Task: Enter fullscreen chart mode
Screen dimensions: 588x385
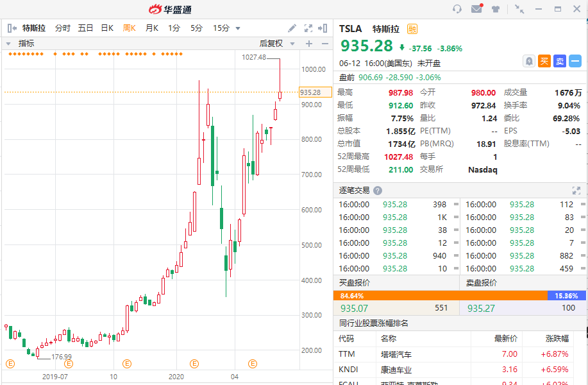Action: point(308,28)
